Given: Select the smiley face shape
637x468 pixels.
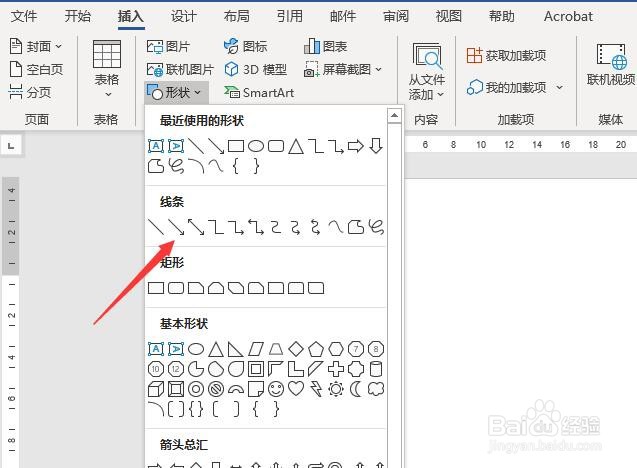Looking at the screenshot, I should (276, 389).
